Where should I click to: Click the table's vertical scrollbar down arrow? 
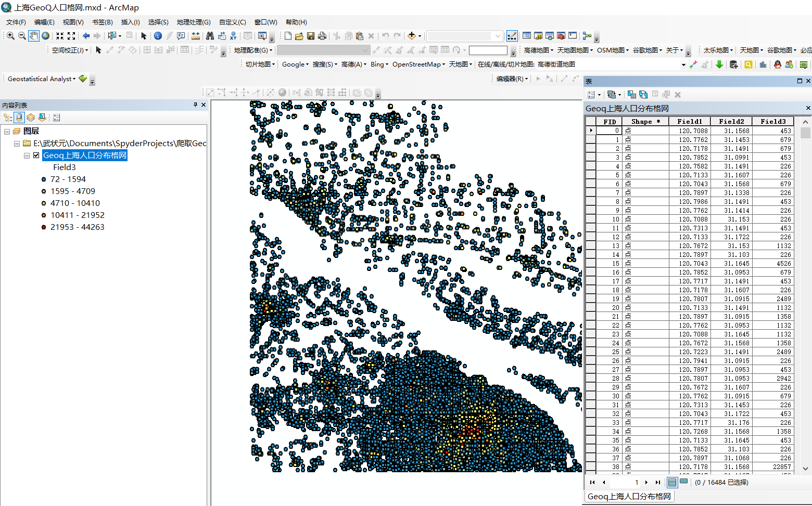click(x=805, y=469)
